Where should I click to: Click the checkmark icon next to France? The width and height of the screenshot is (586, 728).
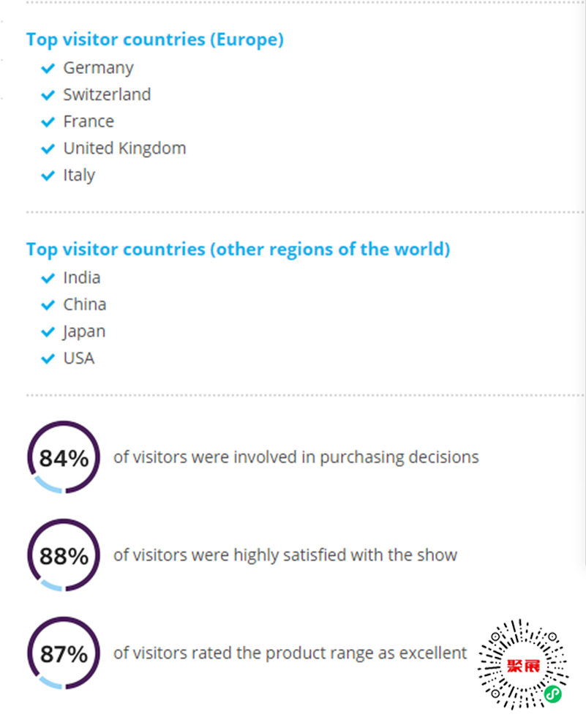(x=48, y=122)
